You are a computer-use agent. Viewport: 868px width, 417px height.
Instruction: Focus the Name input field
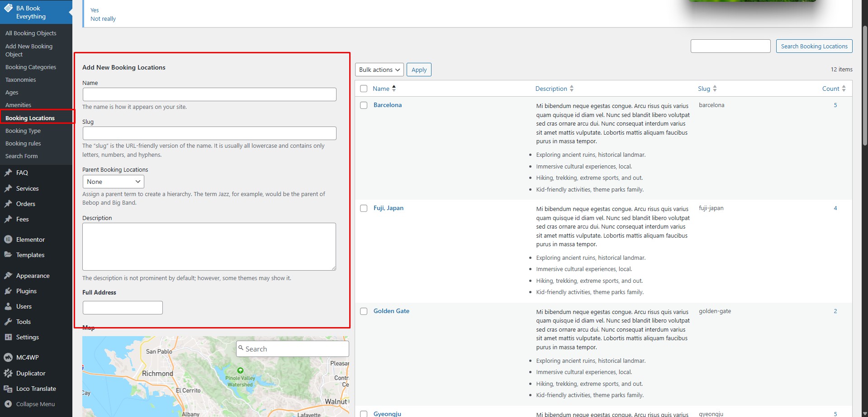209,94
